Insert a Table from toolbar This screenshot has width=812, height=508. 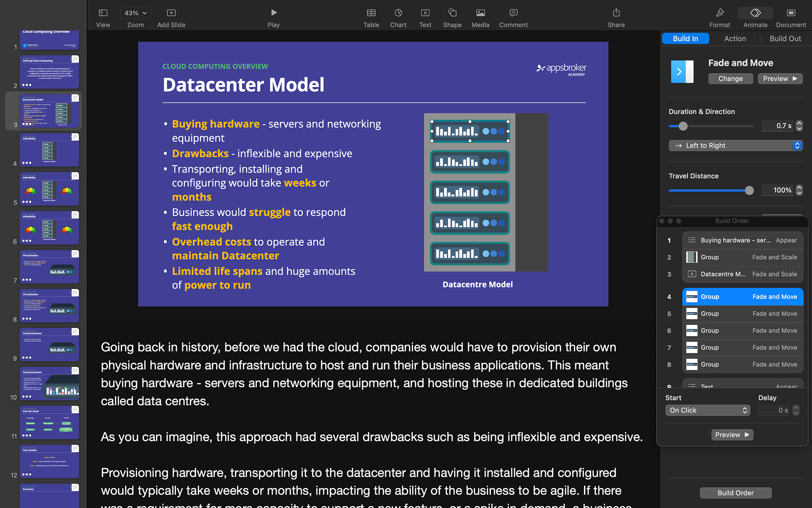click(x=371, y=13)
